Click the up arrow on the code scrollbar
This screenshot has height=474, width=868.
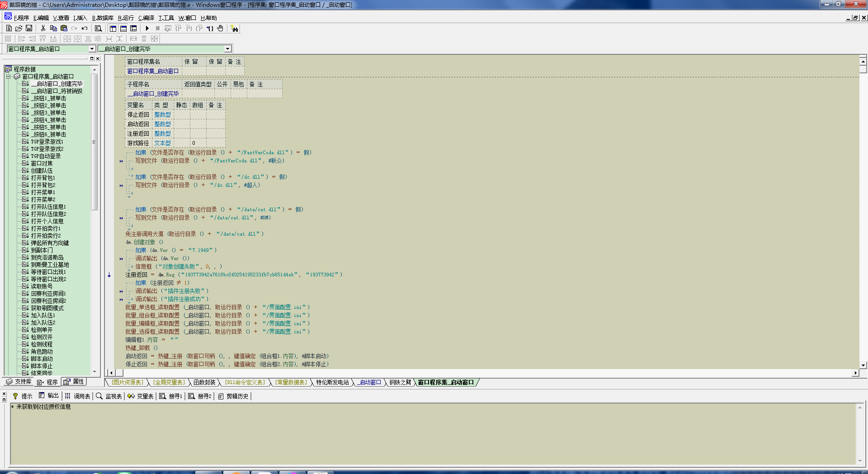tap(863, 61)
